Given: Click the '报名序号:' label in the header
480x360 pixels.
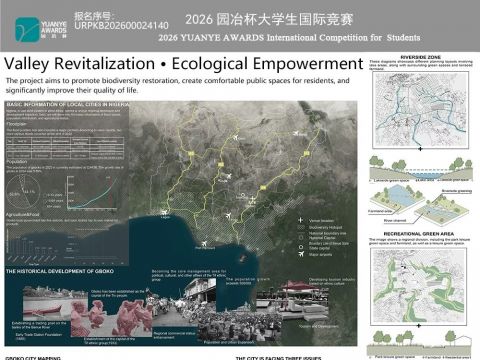Looking at the screenshot, I should click(x=94, y=16).
